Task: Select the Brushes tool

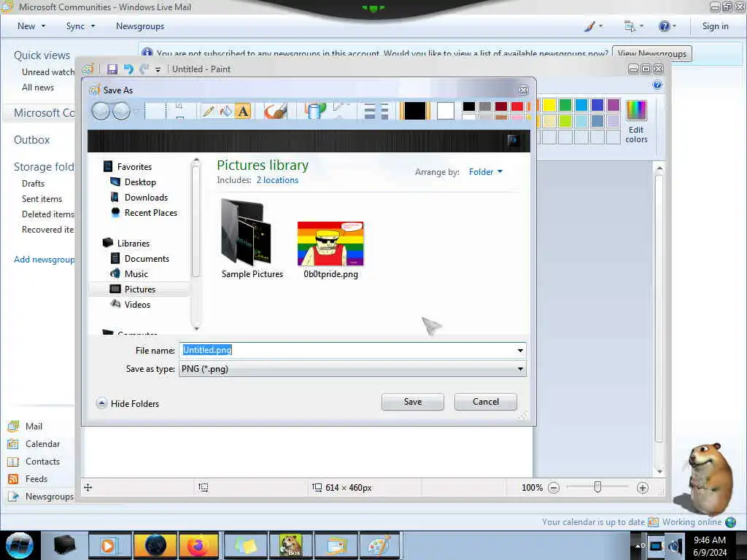Action: (275, 112)
